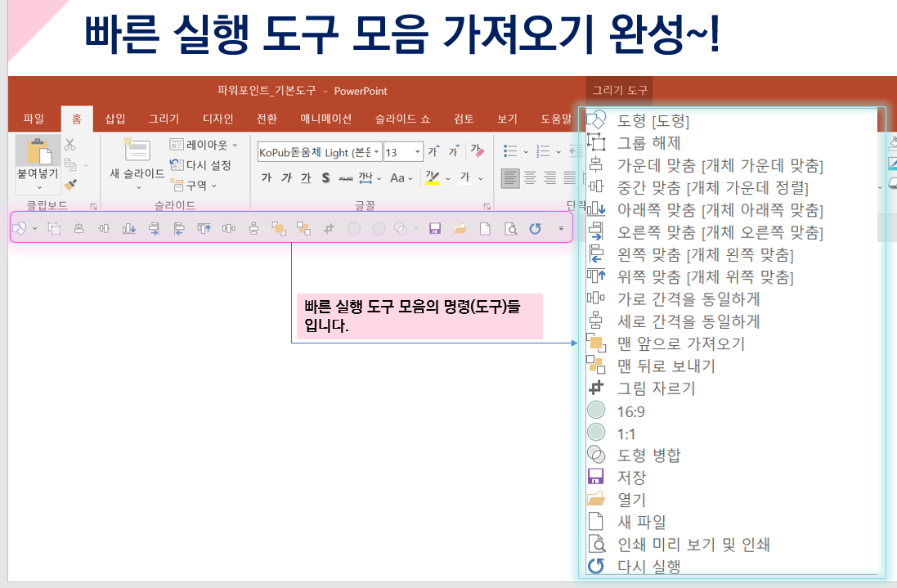The width and height of the screenshot is (897, 588).
Task: Click the 다시 실행 redo icon
Action: click(535, 228)
